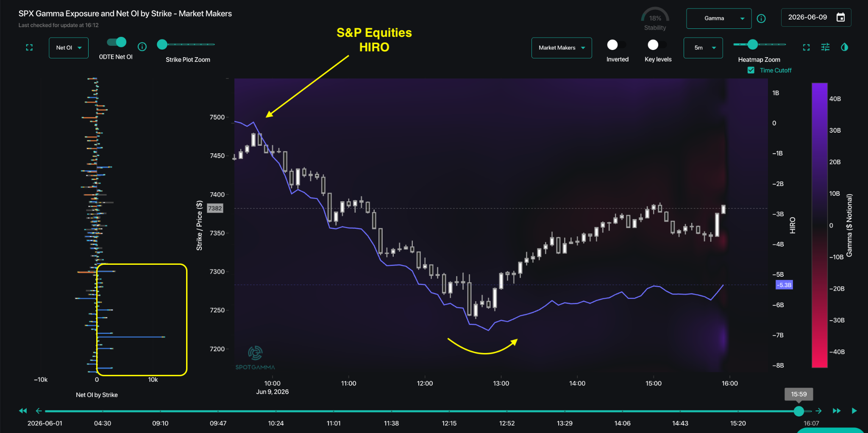Adjust the Heatmap Zoom slider handle
Screen dimensions: 868x433
(753, 44)
